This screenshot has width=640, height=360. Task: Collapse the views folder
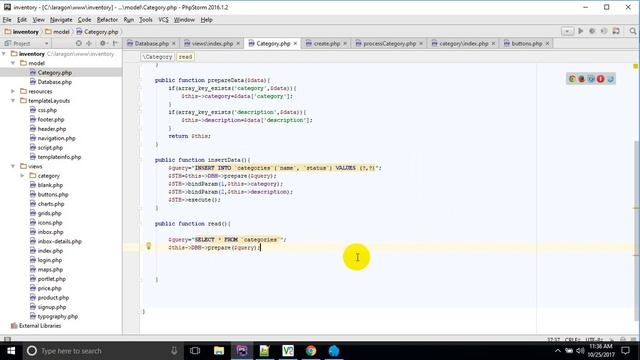13,166
